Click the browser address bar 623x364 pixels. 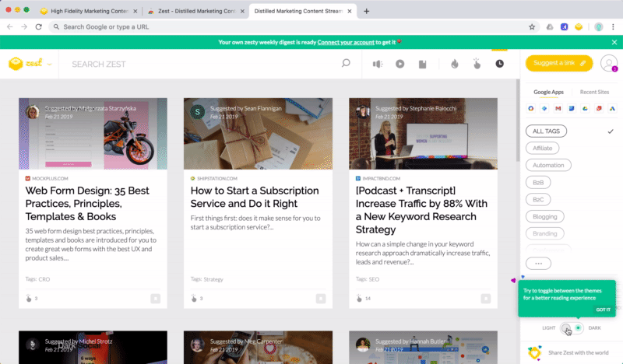[x=294, y=27]
